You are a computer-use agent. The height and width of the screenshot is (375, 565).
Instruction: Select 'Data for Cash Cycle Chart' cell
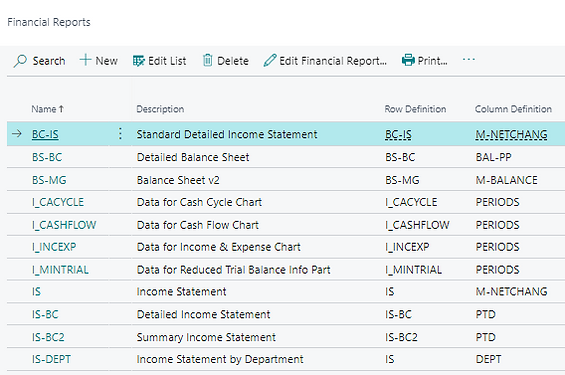[199, 202]
